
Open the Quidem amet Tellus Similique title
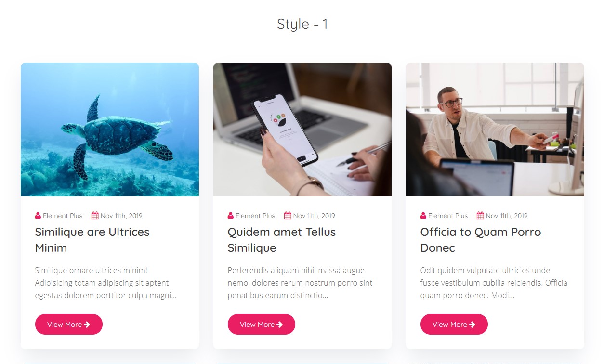pos(282,240)
